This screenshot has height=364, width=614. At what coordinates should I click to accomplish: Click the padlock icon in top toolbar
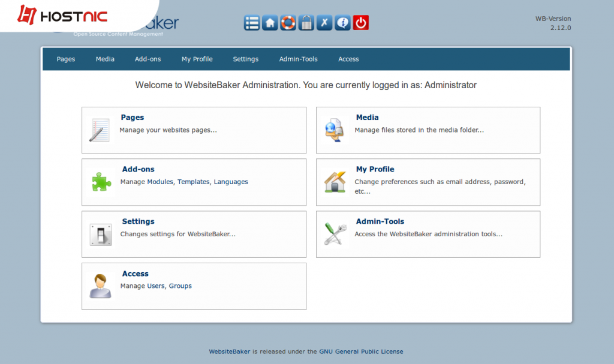click(306, 23)
